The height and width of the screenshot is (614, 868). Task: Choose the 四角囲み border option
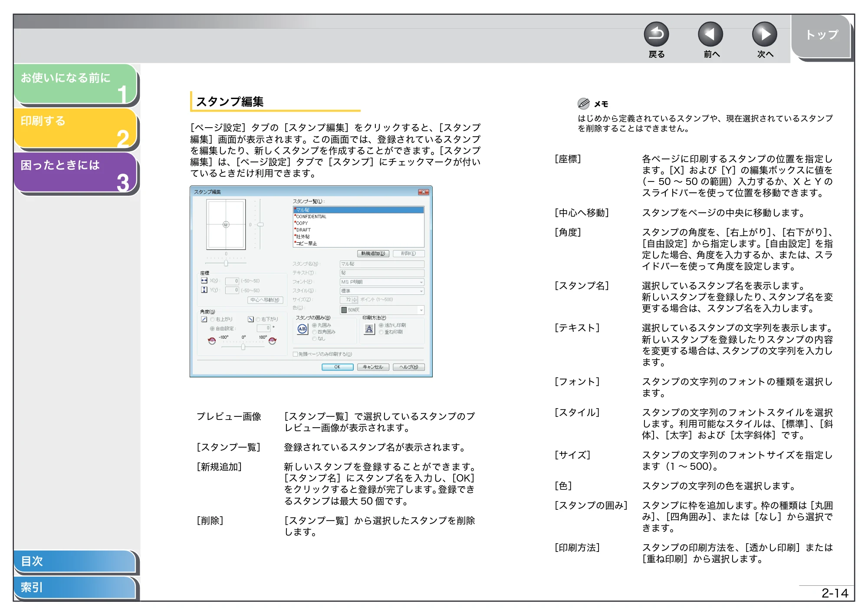point(314,332)
